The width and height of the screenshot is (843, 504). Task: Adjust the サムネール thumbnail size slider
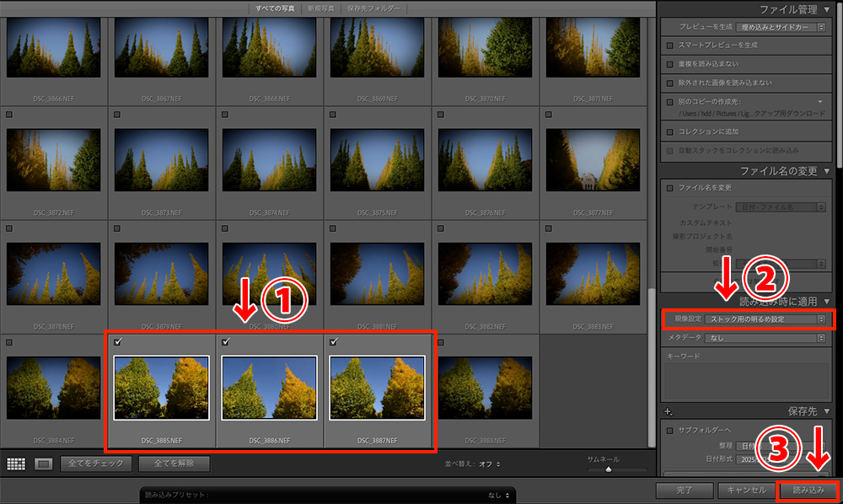pyautogui.click(x=607, y=469)
